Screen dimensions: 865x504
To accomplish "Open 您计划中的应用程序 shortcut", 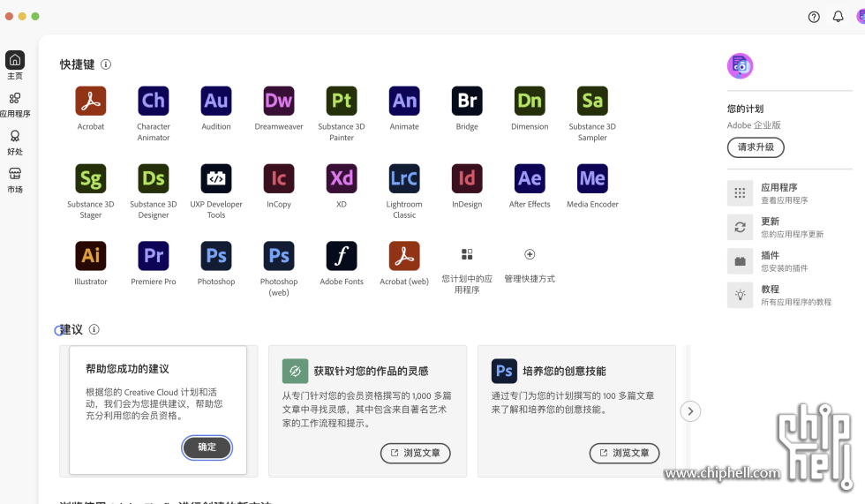I will pos(467,254).
